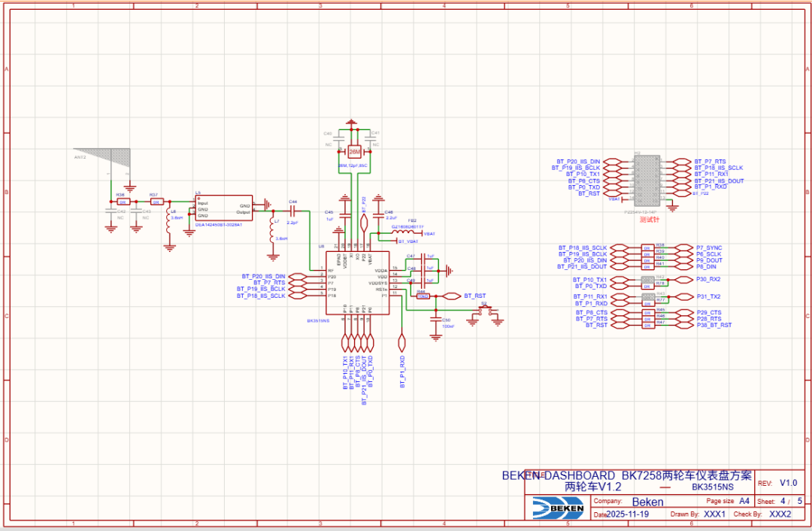Click revision value 'V1.0' in title block
812x531 pixels.
(788, 483)
